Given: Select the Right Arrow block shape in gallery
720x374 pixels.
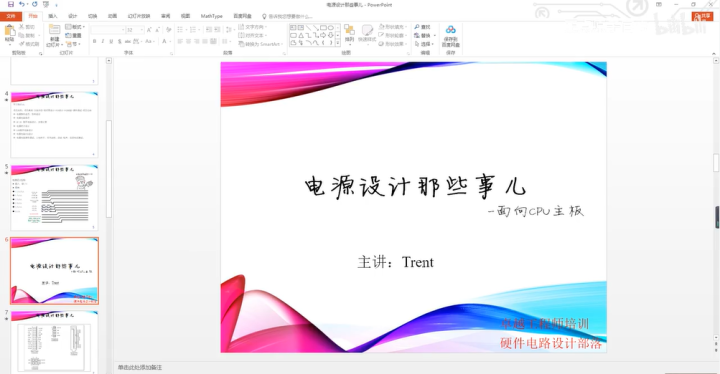Looking at the screenshot, I should click(323, 35).
